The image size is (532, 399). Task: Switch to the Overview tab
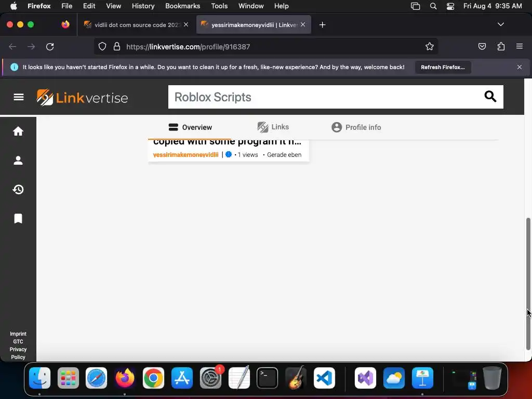(190, 127)
